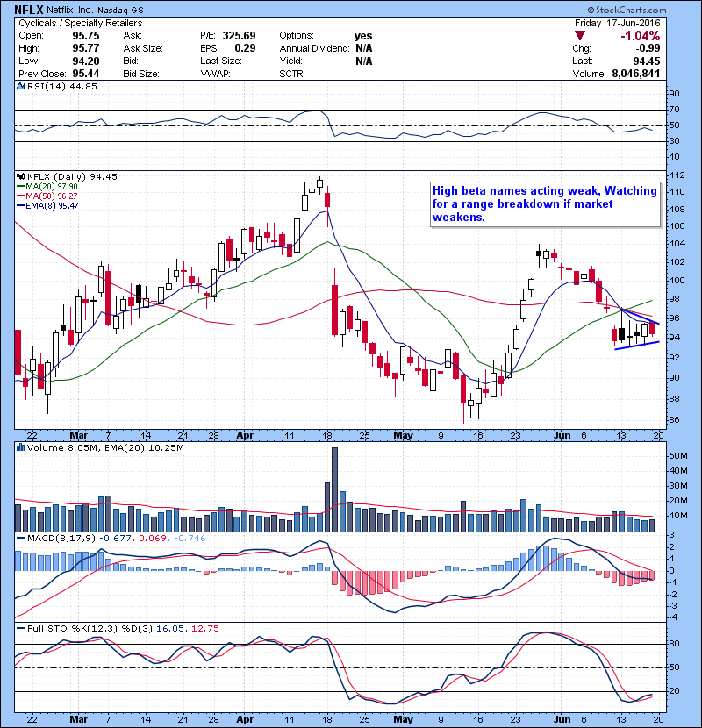Click the Last price 94.45 in header
The image size is (702, 728).
click(x=646, y=61)
